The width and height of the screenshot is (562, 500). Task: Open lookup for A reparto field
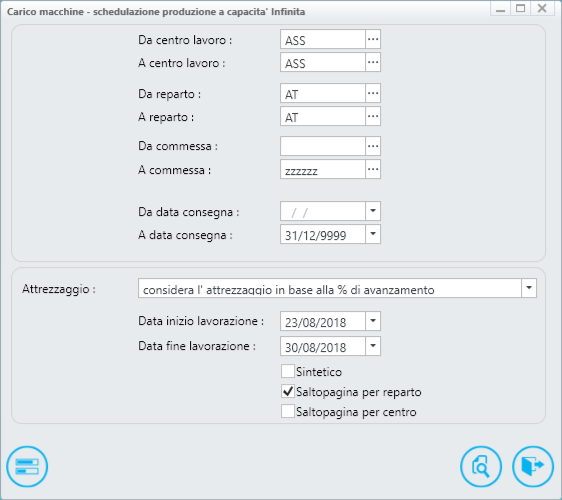[x=373, y=116]
